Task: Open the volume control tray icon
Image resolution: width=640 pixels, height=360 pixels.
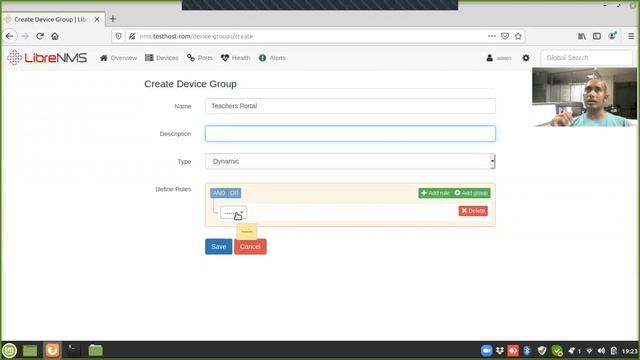Action: pyautogui.click(x=601, y=351)
